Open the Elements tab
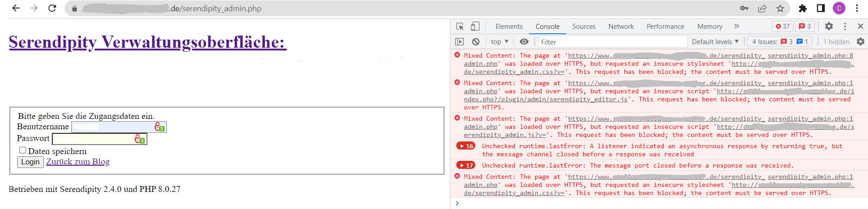Screen dimensions: 868x209 pos(509,27)
